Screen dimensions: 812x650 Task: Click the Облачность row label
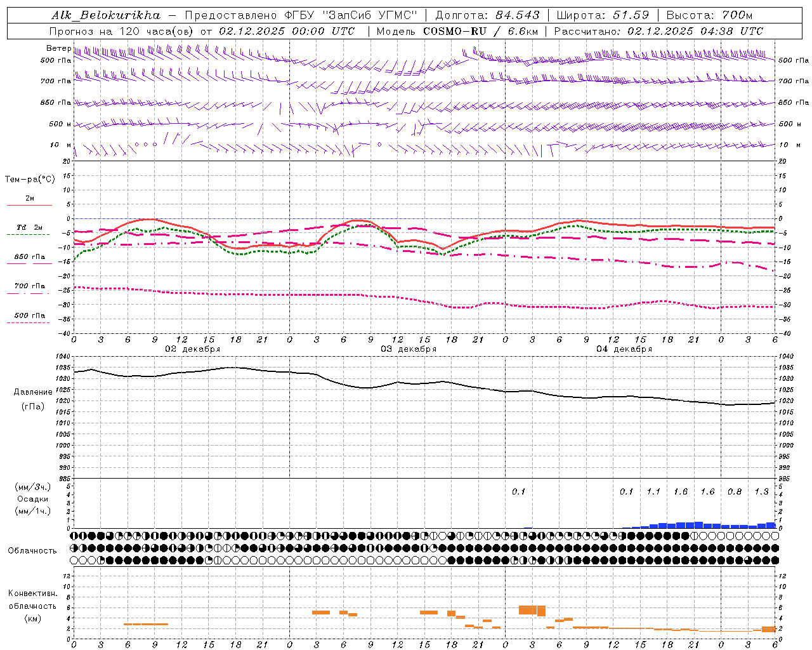(32, 551)
